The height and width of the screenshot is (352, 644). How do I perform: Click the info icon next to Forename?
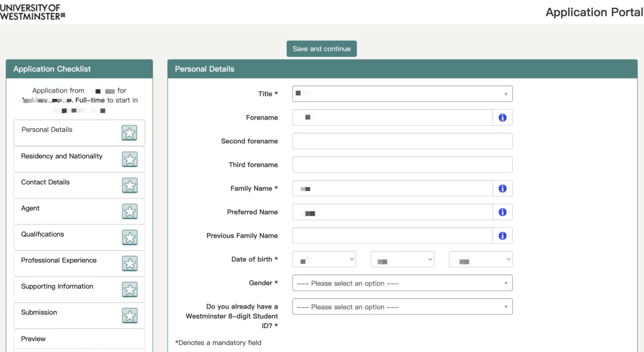[502, 118]
